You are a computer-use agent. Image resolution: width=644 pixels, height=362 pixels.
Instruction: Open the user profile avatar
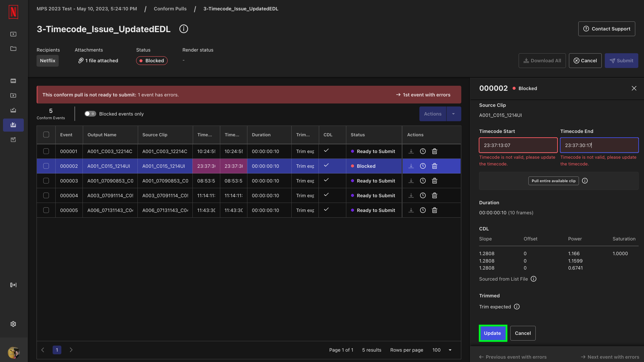(x=13, y=353)
